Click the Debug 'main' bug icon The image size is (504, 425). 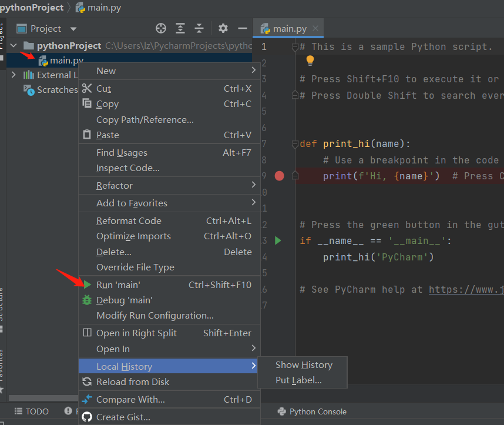[87, 300]
